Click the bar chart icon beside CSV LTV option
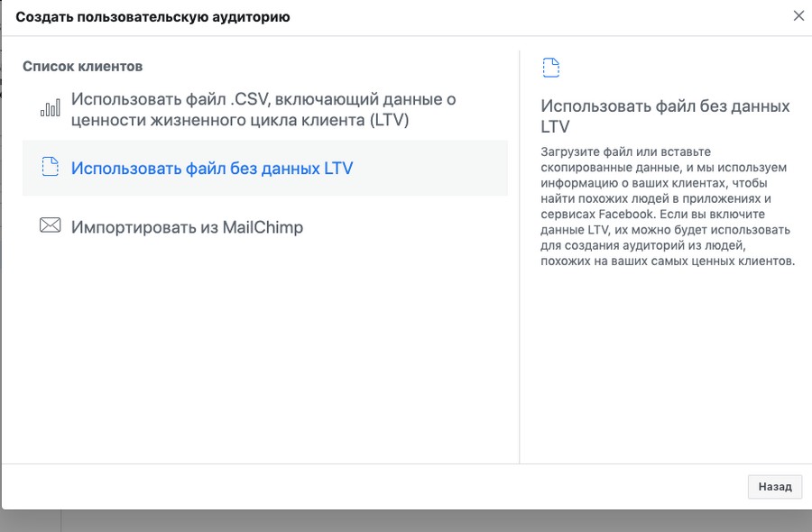The height and width of the screenshot is (532, 812). (51, 107)
